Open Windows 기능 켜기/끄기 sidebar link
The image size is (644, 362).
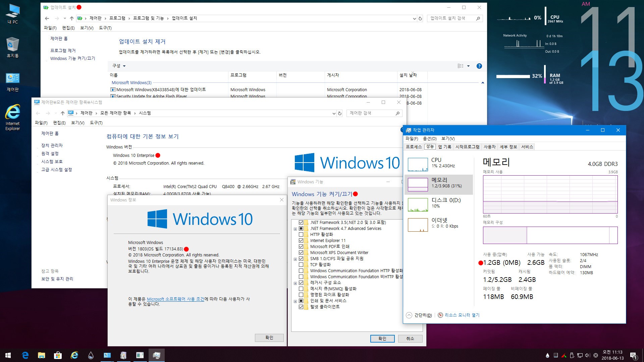click(73, 58)
